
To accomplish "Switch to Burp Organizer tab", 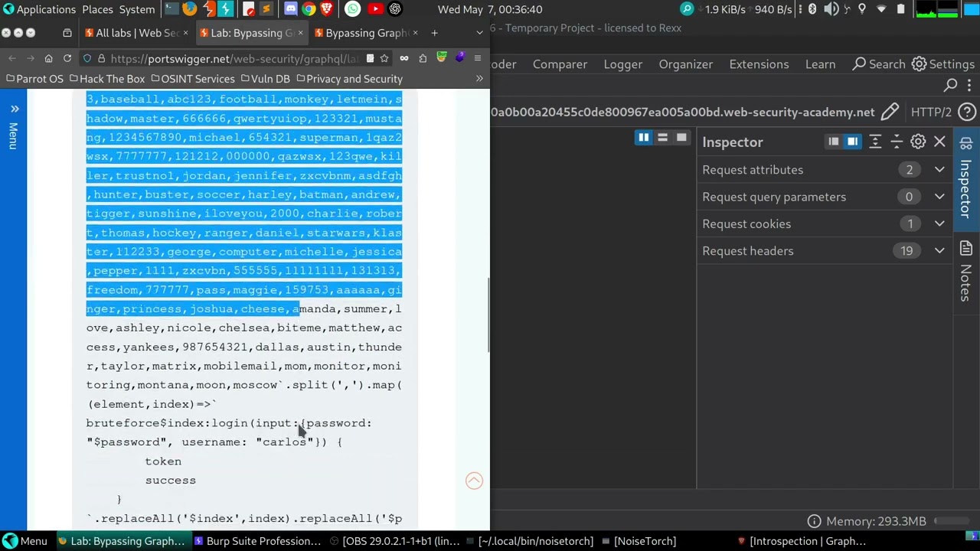I will (685, 64).
